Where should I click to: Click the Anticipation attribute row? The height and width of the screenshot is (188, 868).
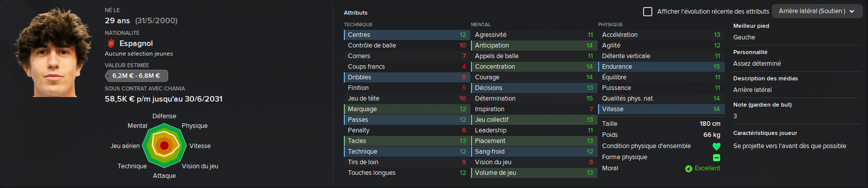[534, 45]
